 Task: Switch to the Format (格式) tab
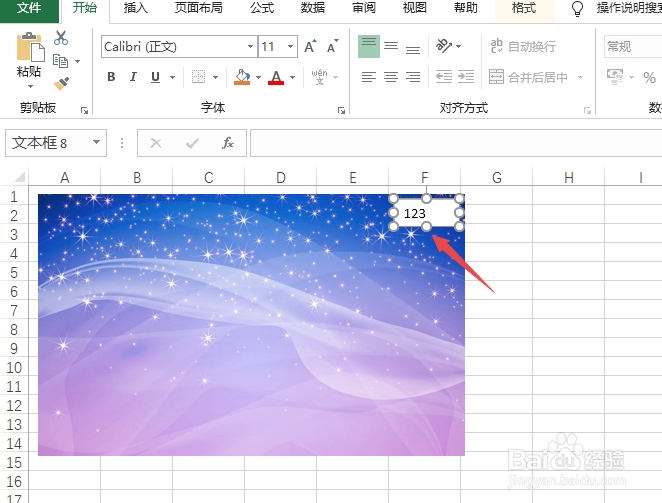524,8
